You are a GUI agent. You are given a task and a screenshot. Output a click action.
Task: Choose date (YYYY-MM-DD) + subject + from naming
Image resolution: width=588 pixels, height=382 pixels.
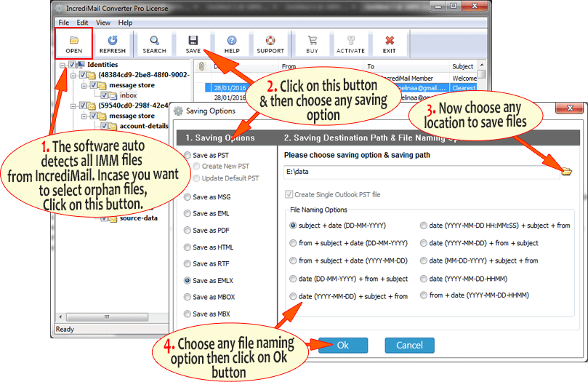tap(293, 296)
